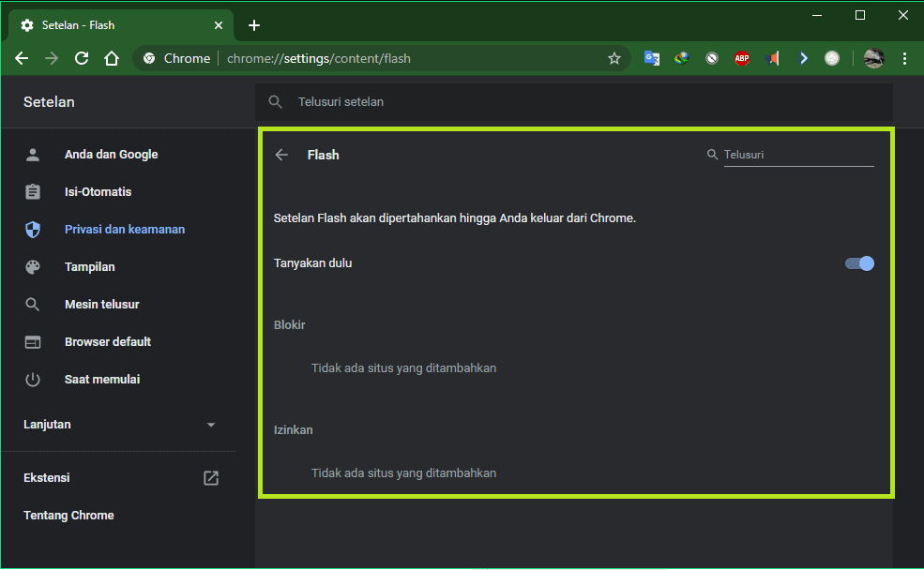
Task: Expand the Lanjutan section
Action: [x=118, y=425]
